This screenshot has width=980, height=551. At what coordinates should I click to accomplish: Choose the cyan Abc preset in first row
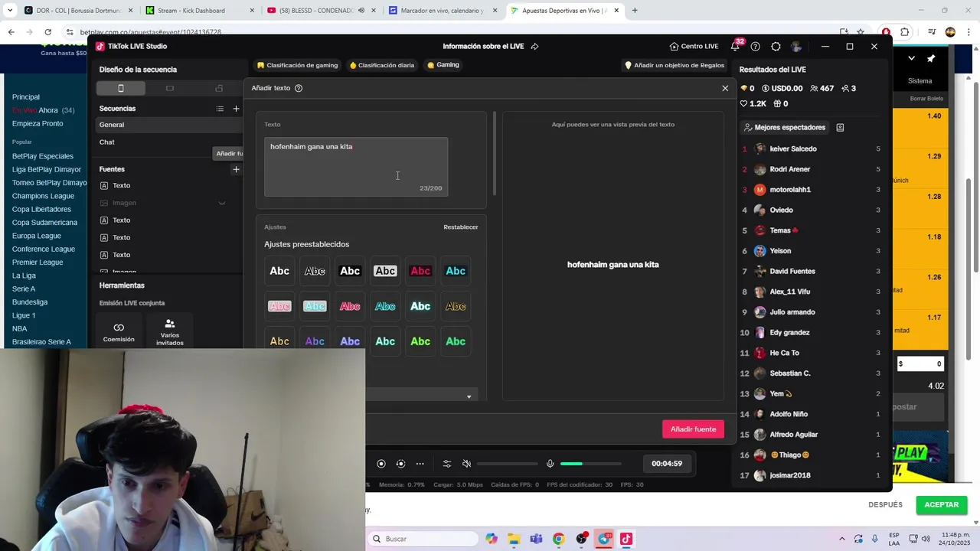456,271
